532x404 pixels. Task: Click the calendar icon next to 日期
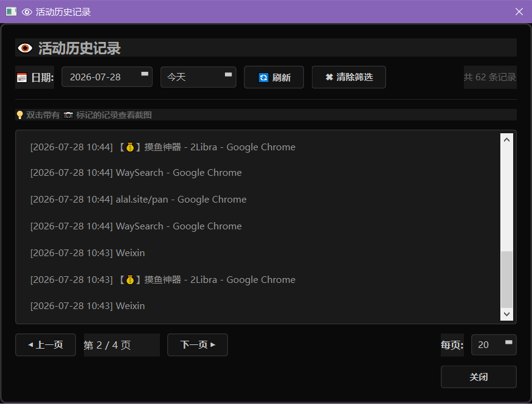(22, 78)
